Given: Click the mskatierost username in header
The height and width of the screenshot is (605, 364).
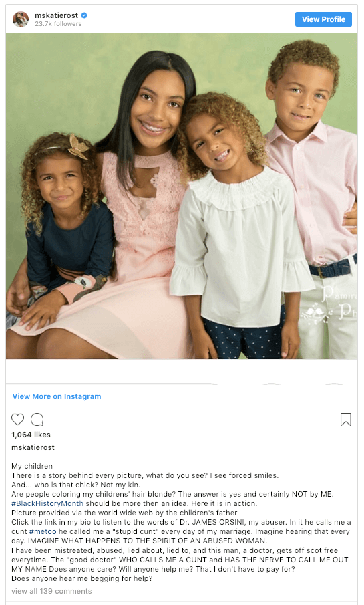Looking at the screenshot, I should pos(56,15).
